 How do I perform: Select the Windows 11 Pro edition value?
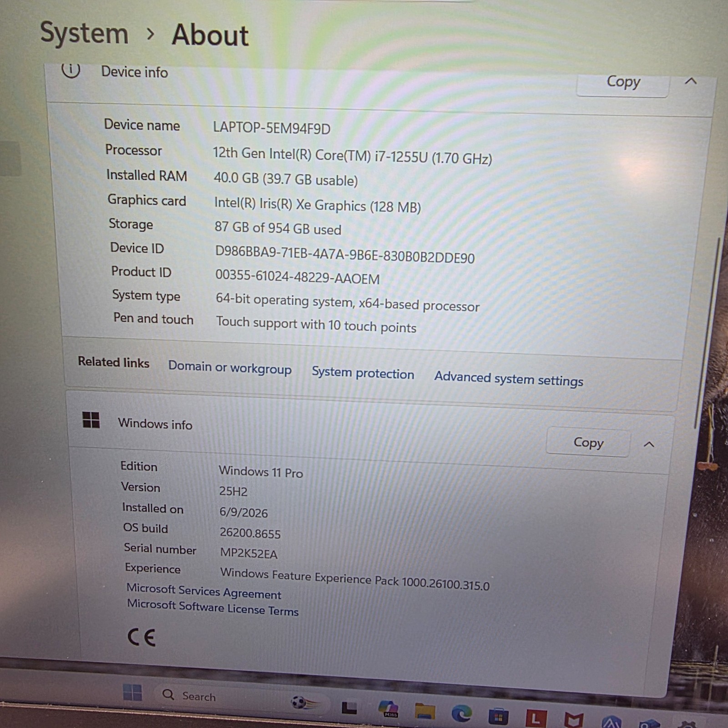coord(261,472)
